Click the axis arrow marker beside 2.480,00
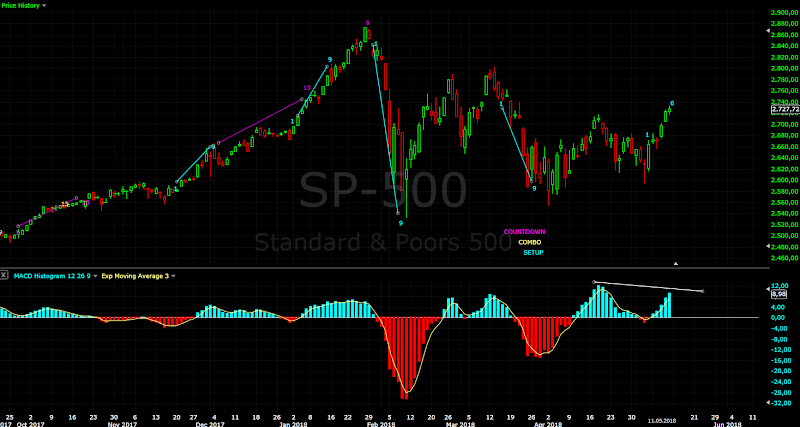Image resolution: width=800 pixels, height=427 pixels. [x=769, y=246]
